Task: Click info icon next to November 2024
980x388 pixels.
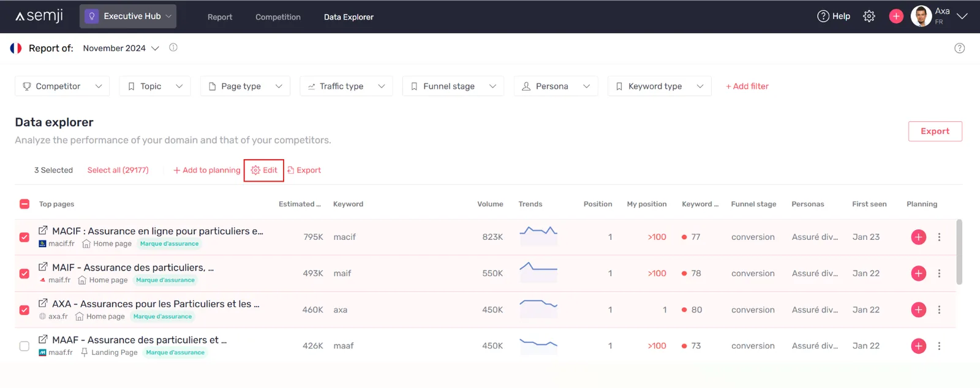Action: [173, 48]
